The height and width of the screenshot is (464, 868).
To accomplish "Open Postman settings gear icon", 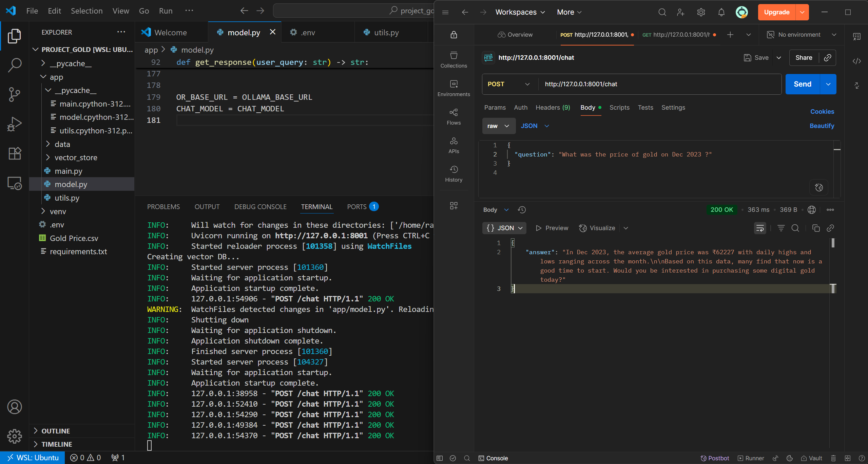I will coord(701,12).
